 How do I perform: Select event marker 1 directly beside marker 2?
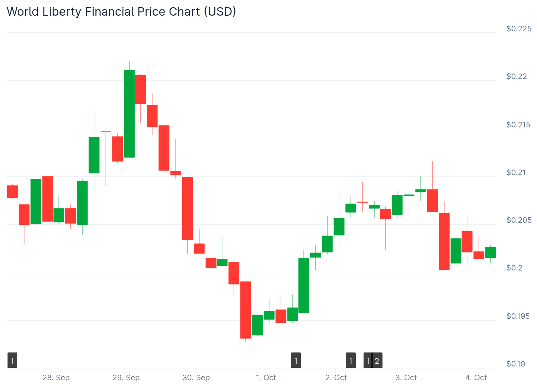[368, 361]
